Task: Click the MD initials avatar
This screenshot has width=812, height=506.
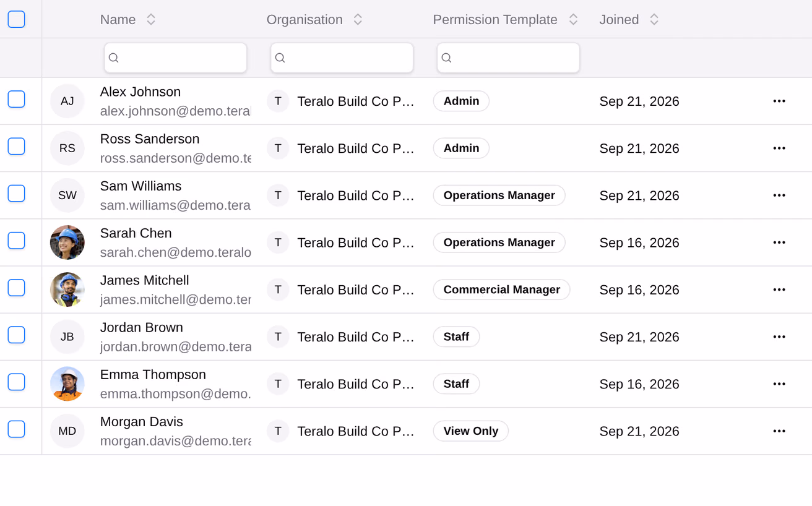Action: click(x=67, y=431)
